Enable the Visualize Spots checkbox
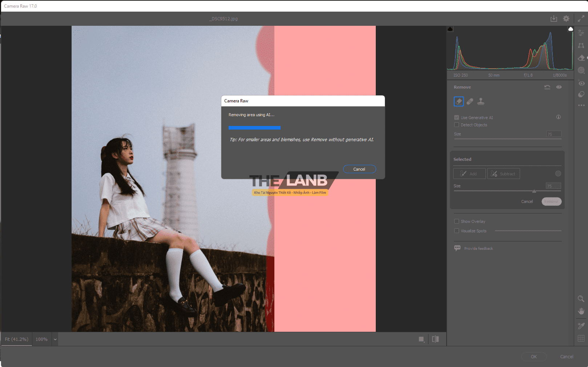588x367 pixels. (x=456, y=231)
